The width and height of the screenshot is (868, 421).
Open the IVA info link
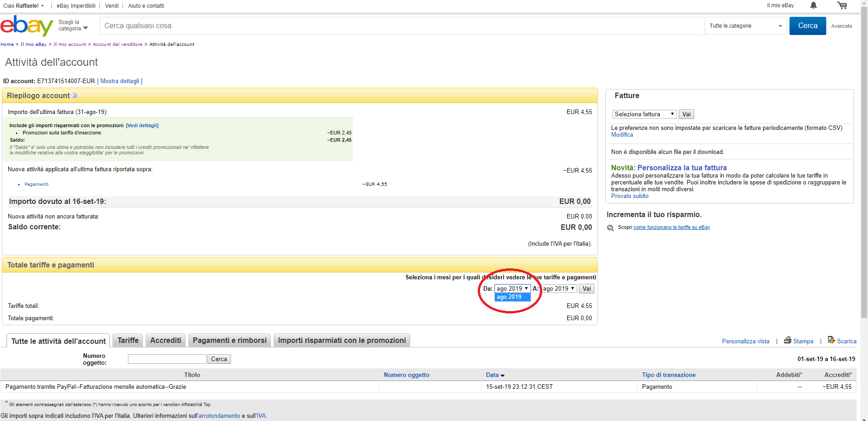[261, 416]
